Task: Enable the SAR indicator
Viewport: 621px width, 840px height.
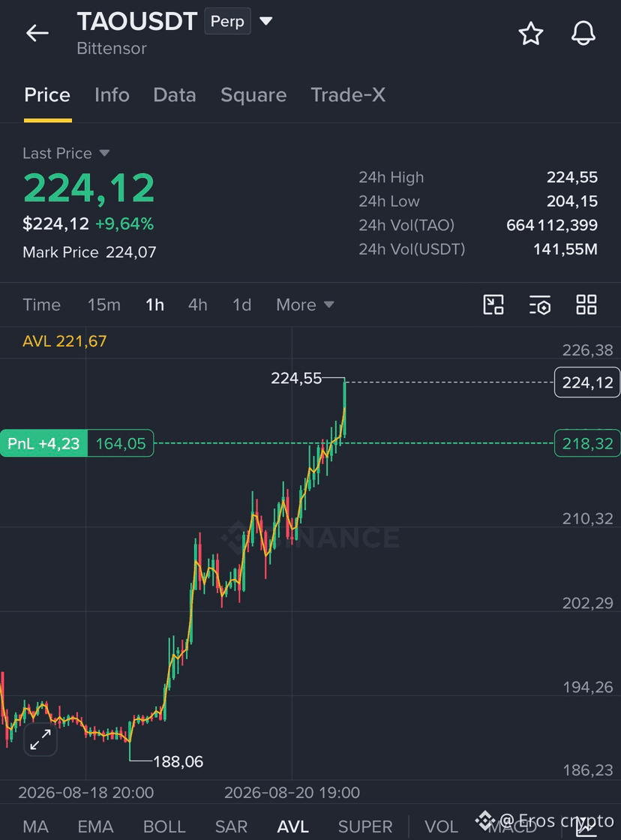Action: (231, 826)
